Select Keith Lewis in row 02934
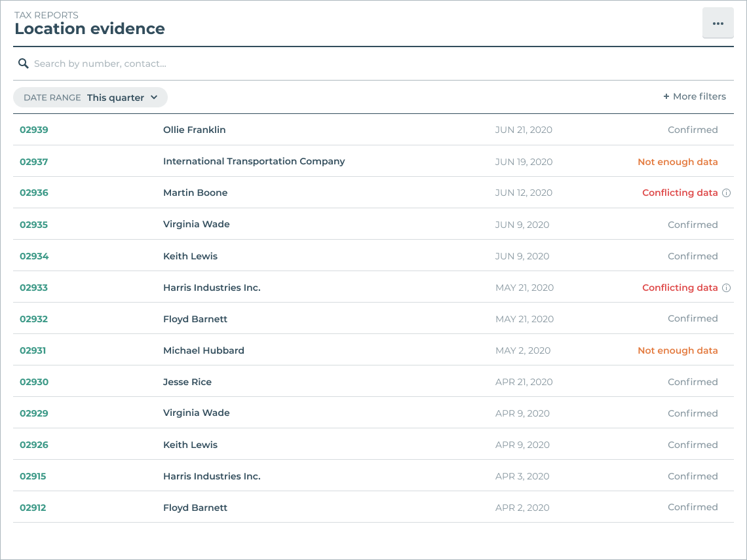Viewport: 747px width, 560px height. [x=190, y=256]
